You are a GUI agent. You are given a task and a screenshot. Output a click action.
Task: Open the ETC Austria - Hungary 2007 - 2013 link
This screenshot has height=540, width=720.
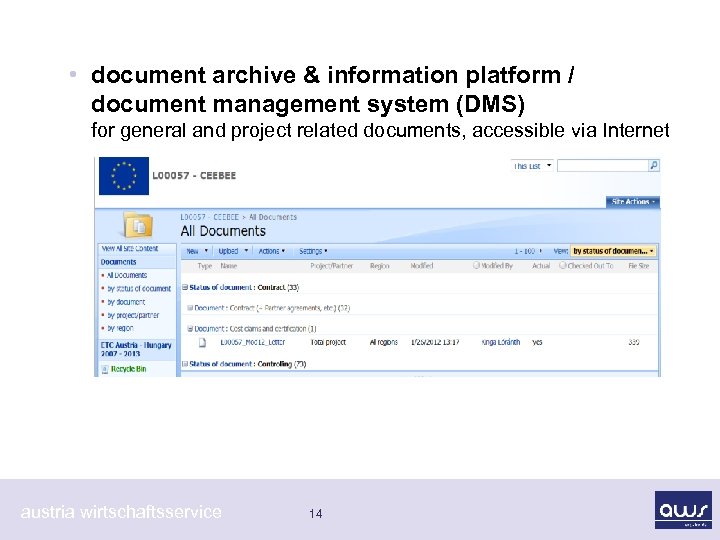pos(136,349)
